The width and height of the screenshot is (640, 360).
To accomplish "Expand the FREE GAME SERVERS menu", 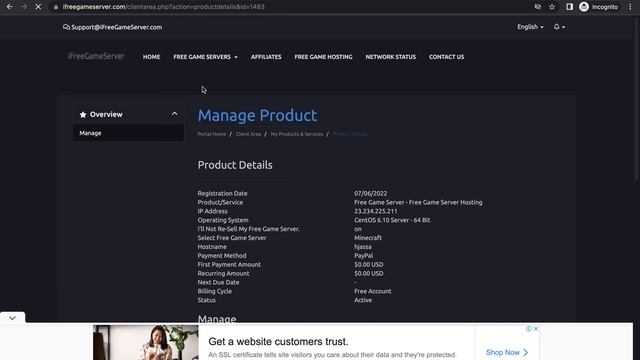I will coord(205,57).
